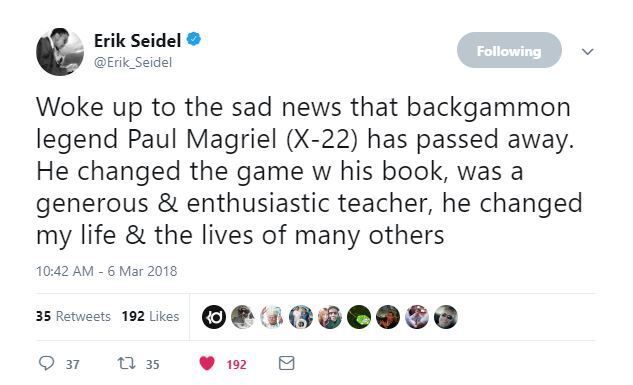Expand the tweet options chevron

coord(587,52)
